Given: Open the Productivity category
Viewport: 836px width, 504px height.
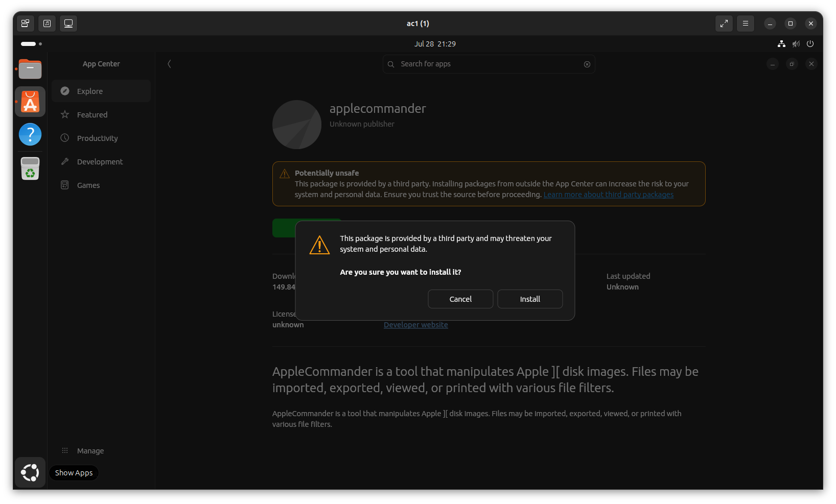Looking at the screenshot, I should click(x=101, y=138).
